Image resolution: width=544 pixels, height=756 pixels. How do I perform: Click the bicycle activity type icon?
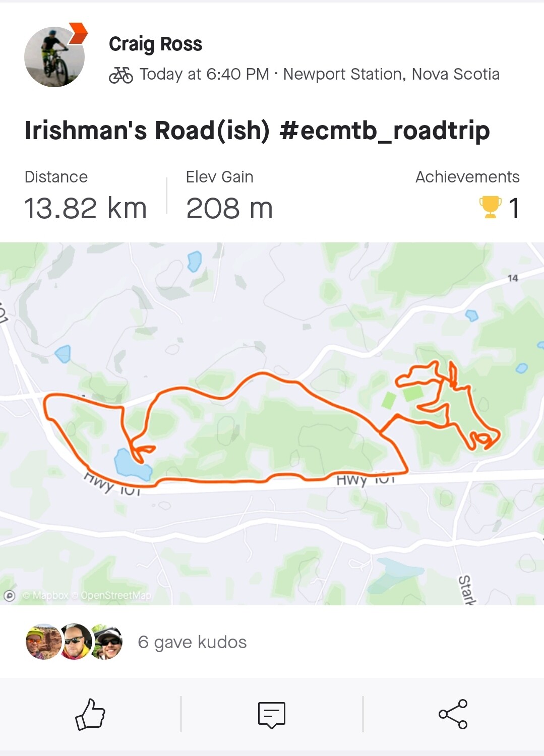coord(121,75)
